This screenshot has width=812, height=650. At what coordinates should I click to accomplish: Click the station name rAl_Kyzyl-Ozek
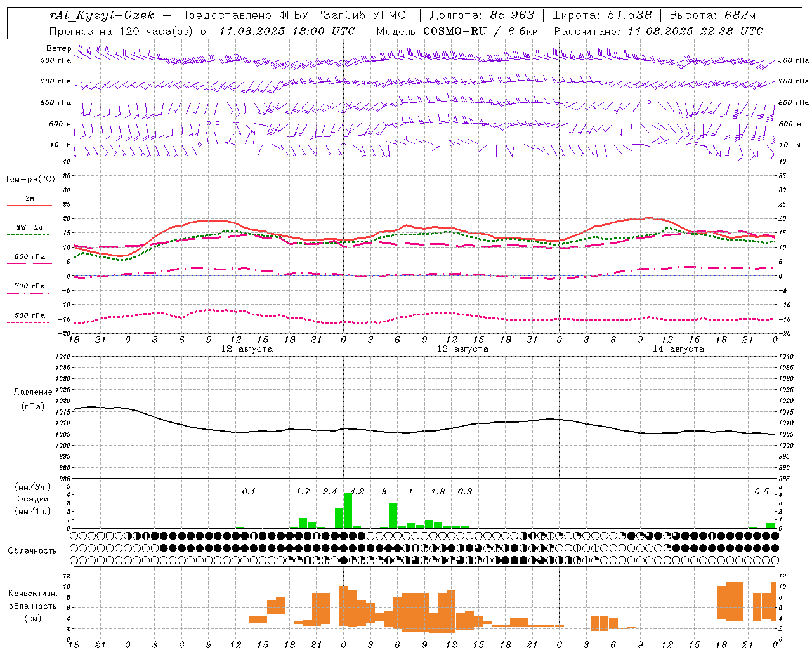coord(101,15)
